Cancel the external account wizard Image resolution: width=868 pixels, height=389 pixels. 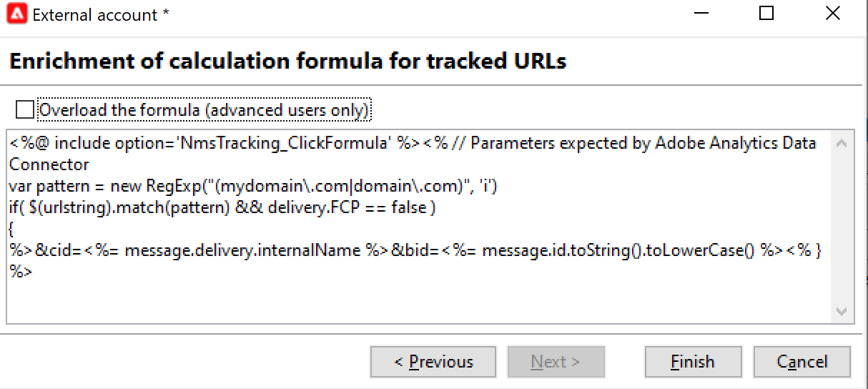[x=802, y=362]
